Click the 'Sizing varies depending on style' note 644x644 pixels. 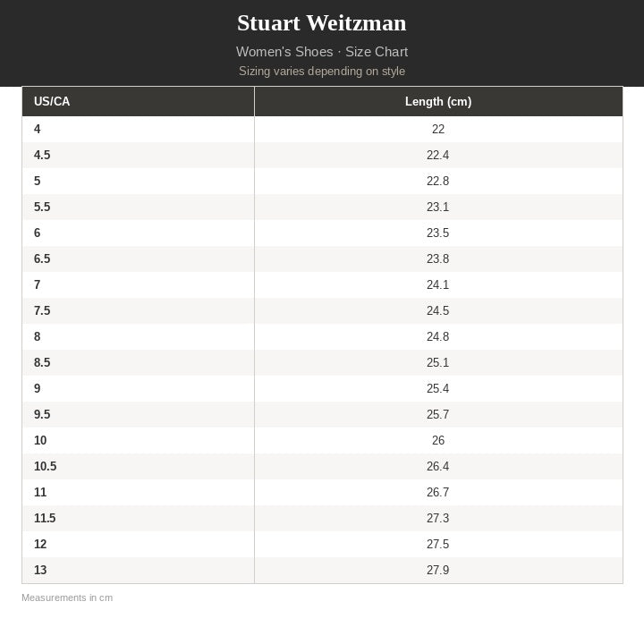(322, 72)
